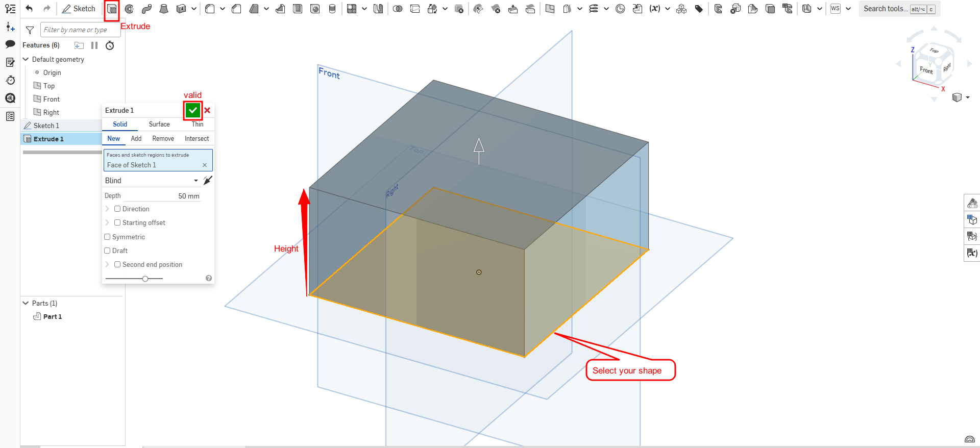Expand the Starting offset options chevron
Viewport: 980px width, 448px height.
[107, 222]
